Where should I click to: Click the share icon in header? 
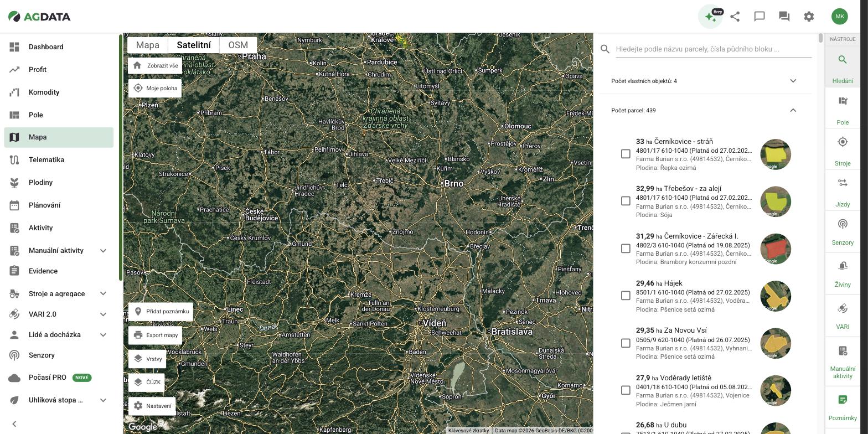point(735,17)
